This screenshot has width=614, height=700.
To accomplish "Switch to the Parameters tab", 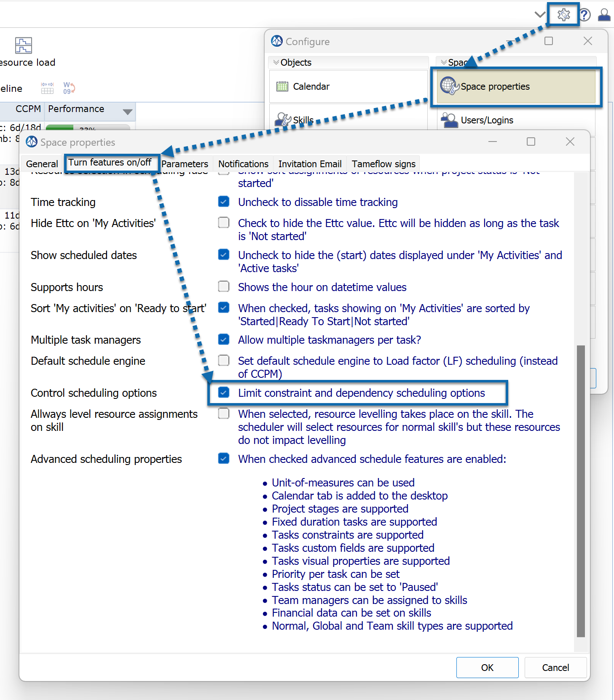I will 185,164.
